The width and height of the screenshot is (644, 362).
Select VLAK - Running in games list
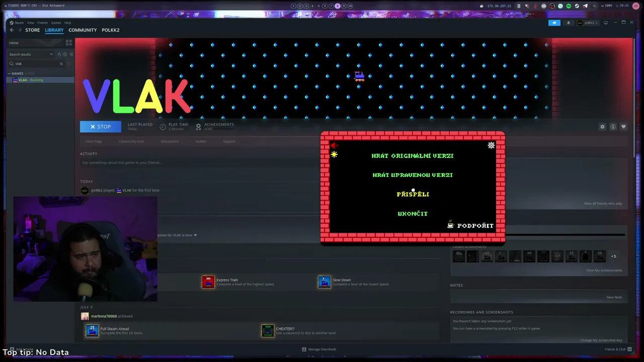(x=40, y=80)
